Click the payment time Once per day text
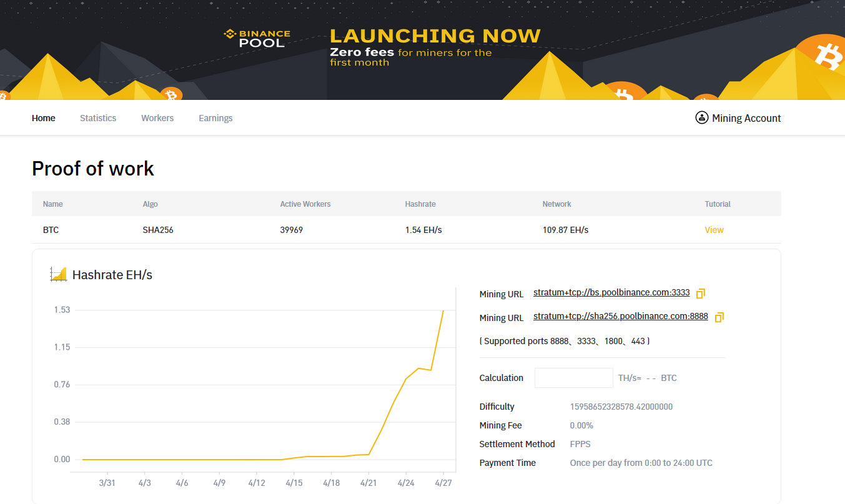The image size is (845, 504). (x=641, y=463)
